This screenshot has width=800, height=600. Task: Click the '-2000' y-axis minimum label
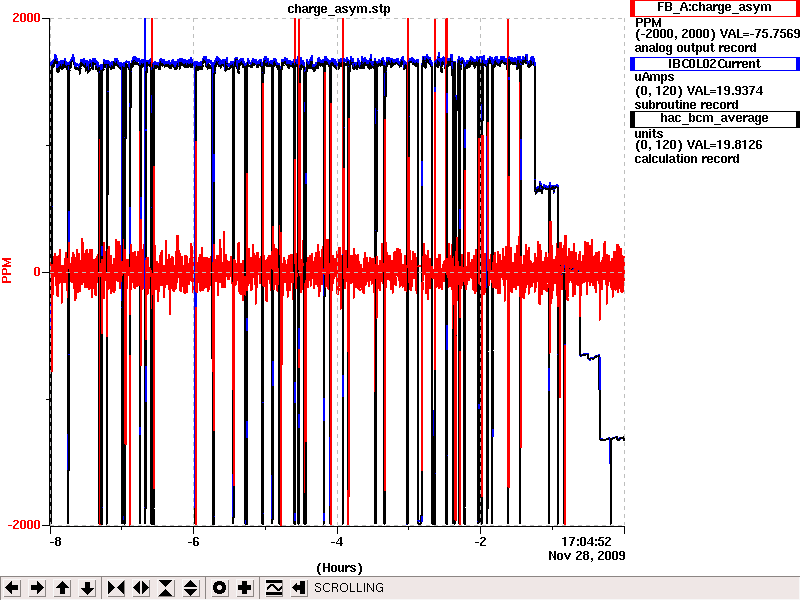coord(24,526)
